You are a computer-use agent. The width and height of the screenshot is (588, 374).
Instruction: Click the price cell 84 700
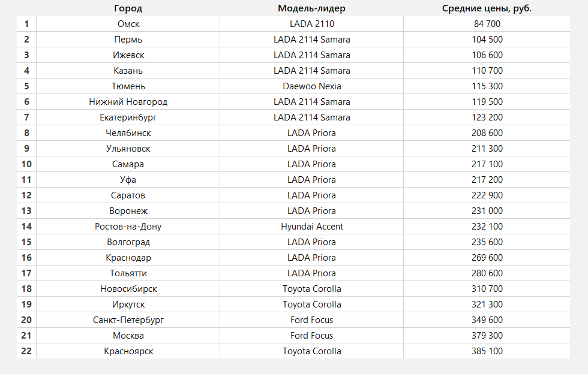tap(487, 24)
